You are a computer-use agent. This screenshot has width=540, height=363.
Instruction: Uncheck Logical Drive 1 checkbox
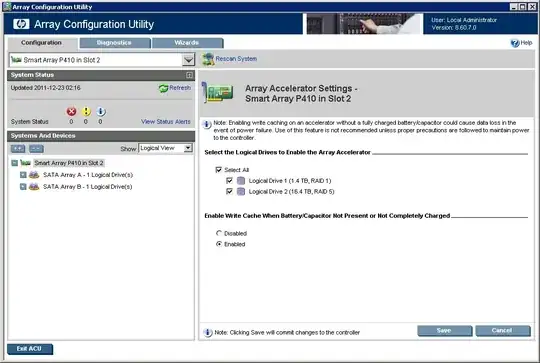click(229, 180)
